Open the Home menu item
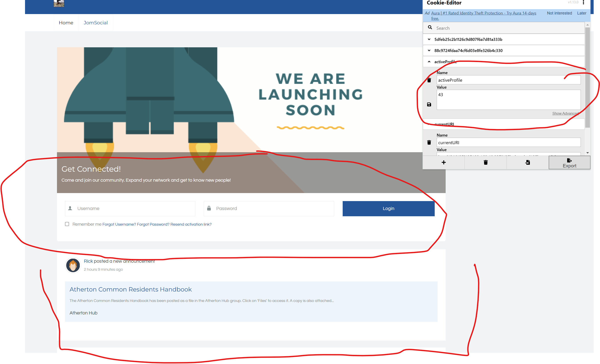600x364 pixels. (66, 23)
